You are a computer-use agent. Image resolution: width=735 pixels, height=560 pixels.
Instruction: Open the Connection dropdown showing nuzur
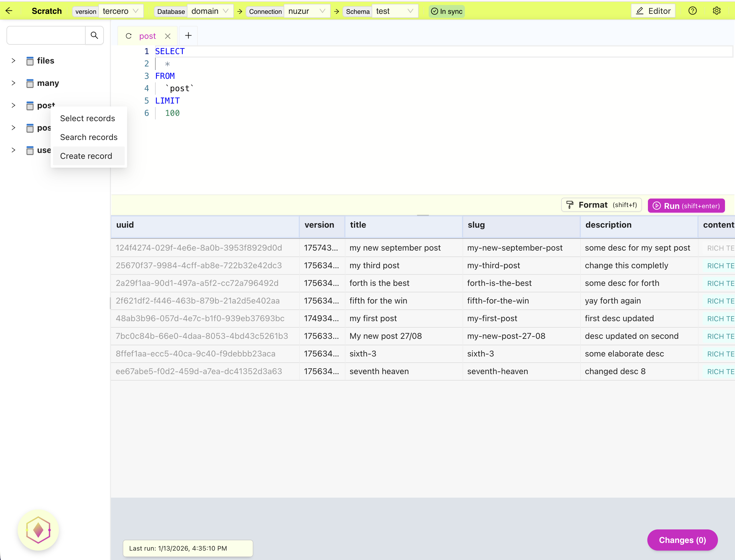307,11
